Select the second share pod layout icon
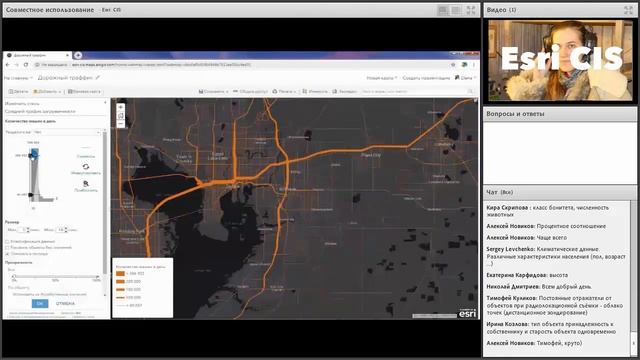Viewport: 640px width, 360px height. click(456, 10)
